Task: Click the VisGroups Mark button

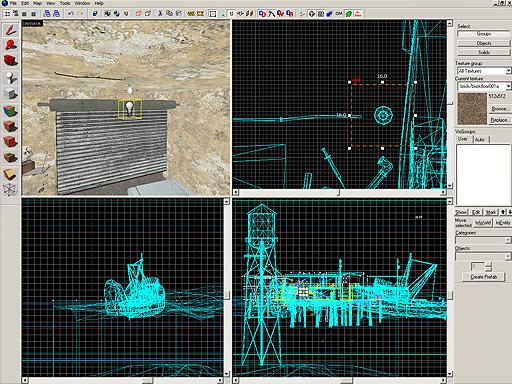Action: 491,212
